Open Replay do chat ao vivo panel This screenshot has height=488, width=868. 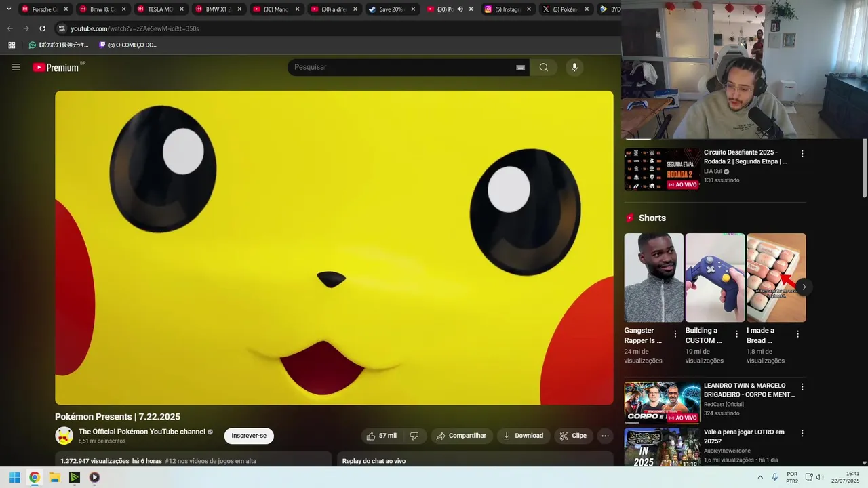374,461
